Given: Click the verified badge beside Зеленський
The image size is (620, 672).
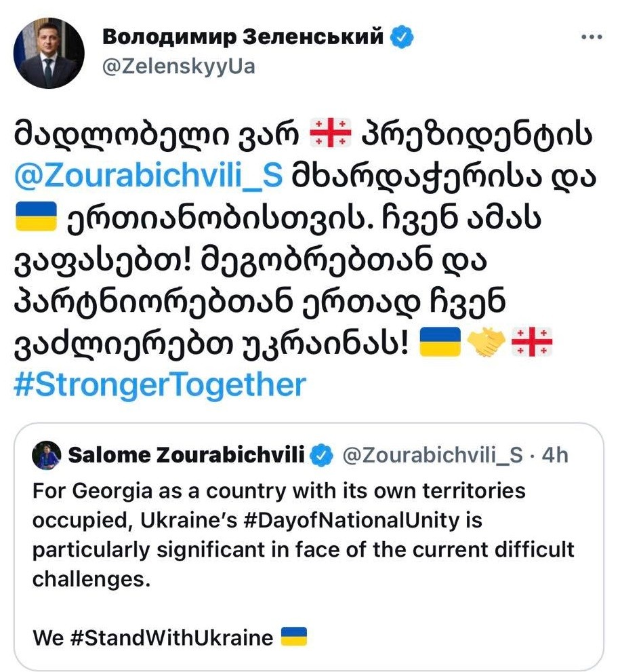Looking at the screenshot, I should pyautogui.click(x=403, y=37).
